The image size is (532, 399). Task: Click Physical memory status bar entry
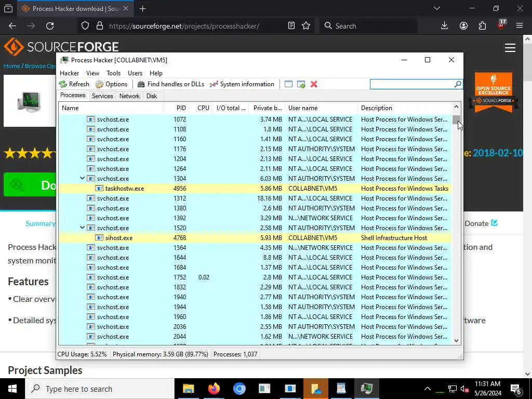pos(160,354)
